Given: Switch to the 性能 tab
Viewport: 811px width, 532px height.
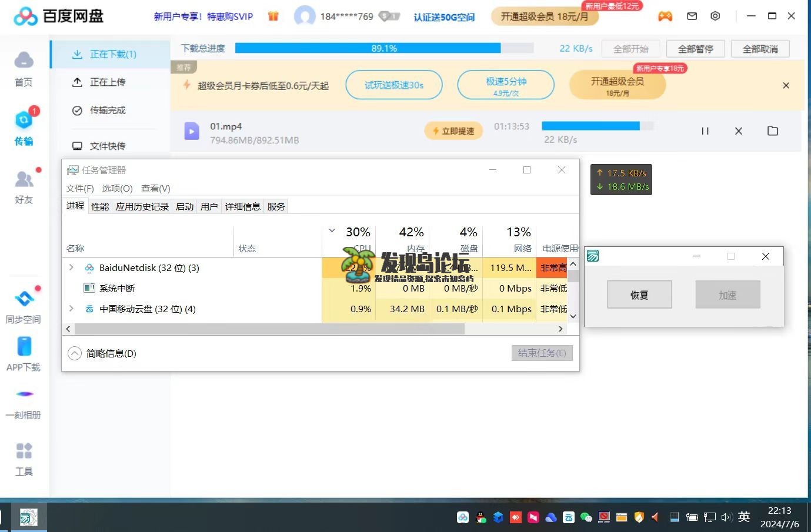Looking at the screenshot, I should (100, 206).
